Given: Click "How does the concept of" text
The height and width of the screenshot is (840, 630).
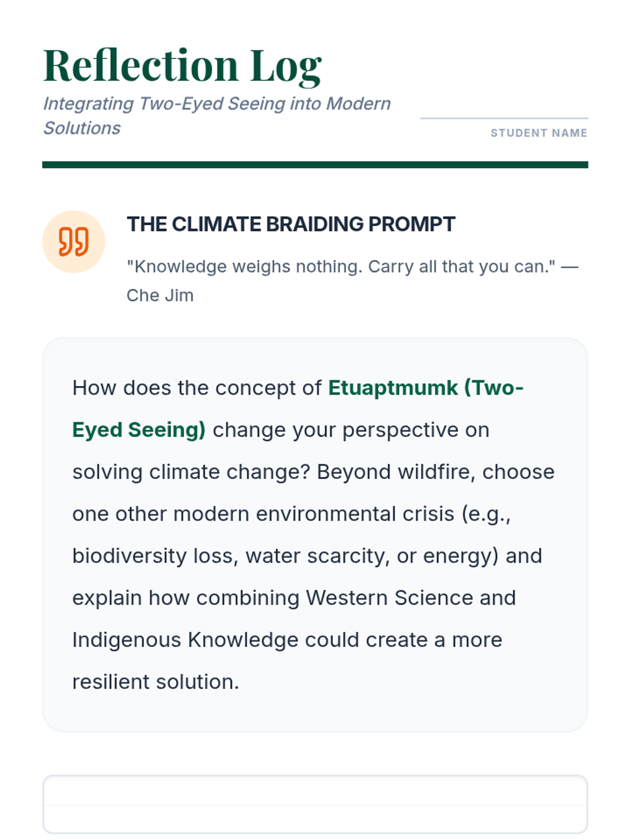Looking at the screenshot, I should 197,388.
